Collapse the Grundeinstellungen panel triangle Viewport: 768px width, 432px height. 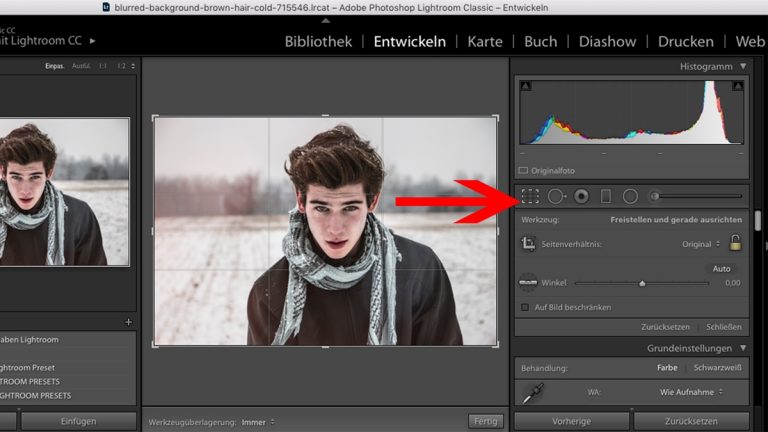(x=743, y=348)
